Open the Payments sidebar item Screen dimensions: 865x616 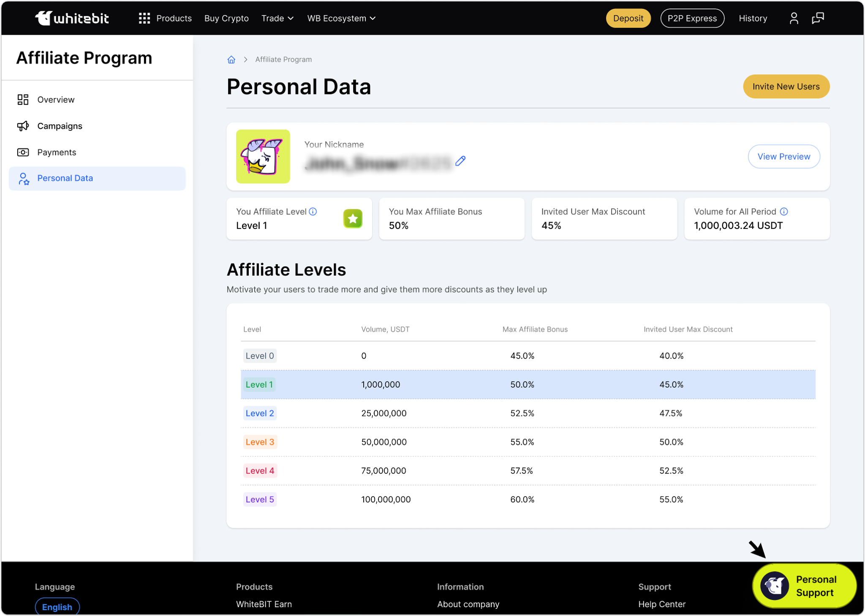tap(57, 152)
